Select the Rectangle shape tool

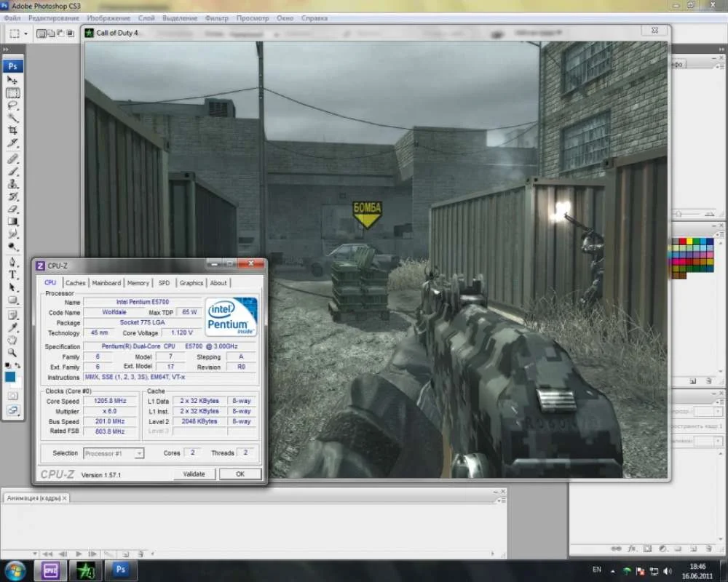click(12, 300)
